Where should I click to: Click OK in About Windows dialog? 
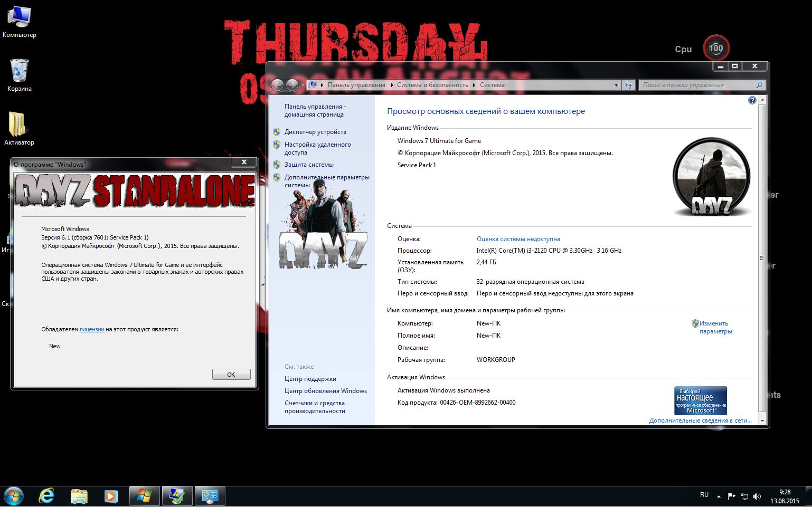tap(231, 374)
